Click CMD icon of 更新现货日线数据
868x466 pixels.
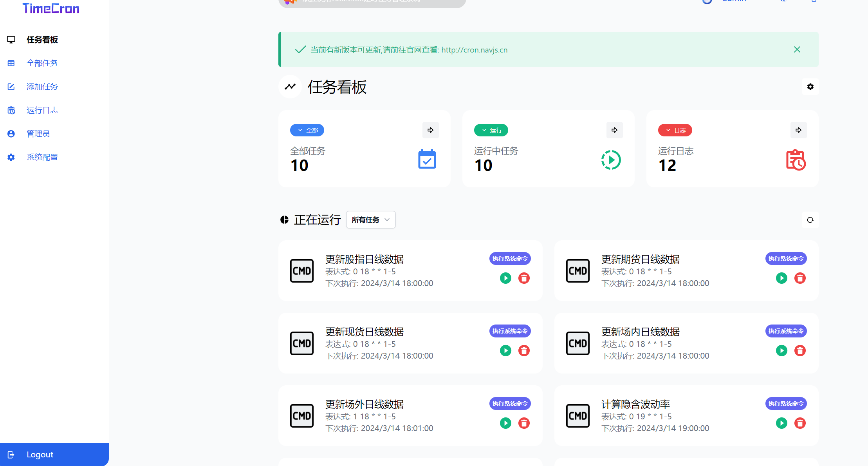click(302, 343)
